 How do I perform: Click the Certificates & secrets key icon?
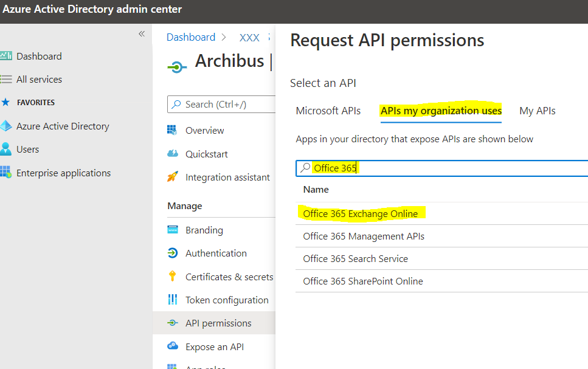173,276
